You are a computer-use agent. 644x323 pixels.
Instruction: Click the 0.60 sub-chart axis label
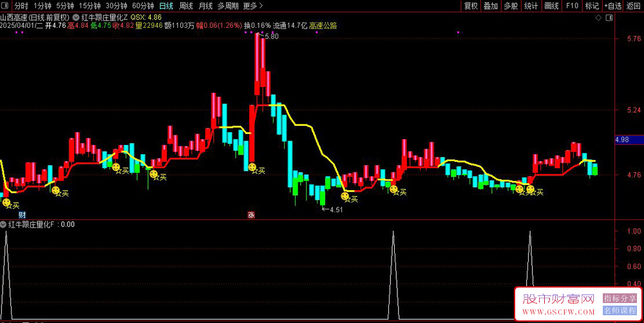[x=634, y=266]
